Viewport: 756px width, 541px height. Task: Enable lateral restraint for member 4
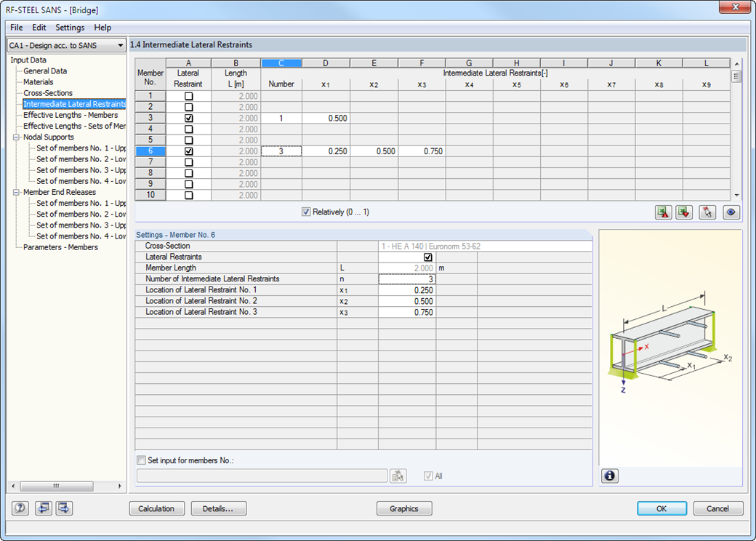188,129
